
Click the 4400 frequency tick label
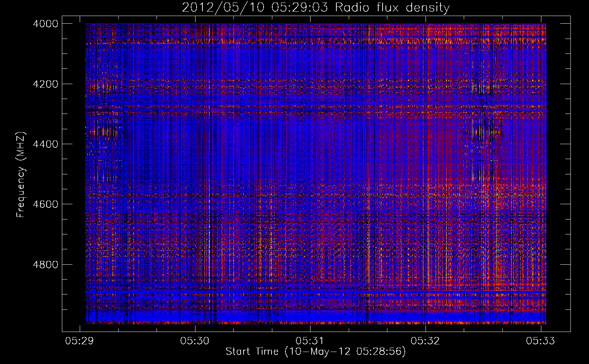coord(45,144)
